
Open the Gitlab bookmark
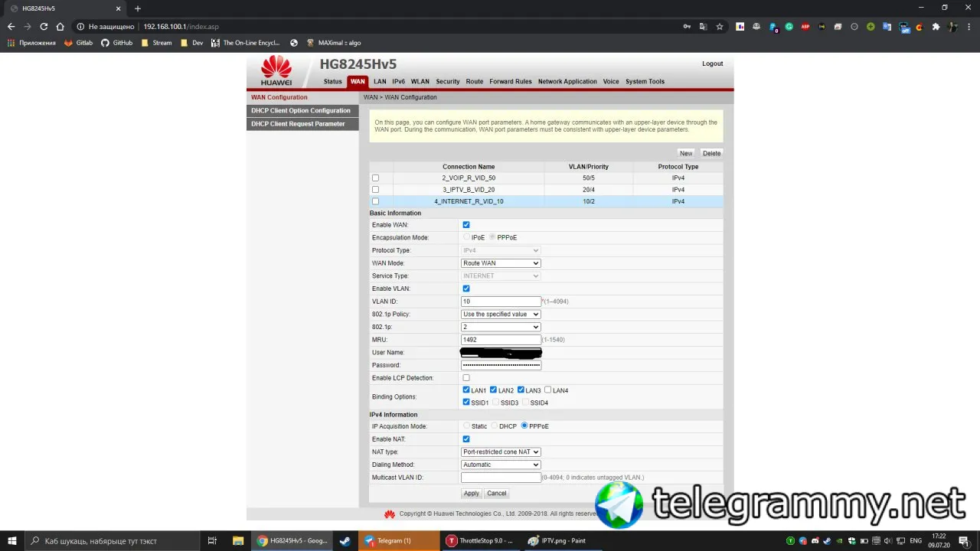[79, 43]
